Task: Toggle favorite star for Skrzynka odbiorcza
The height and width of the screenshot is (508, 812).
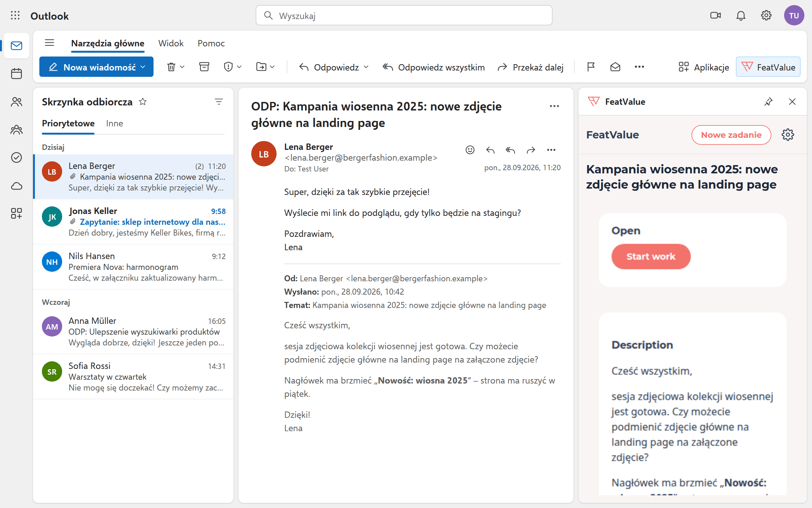Action: [x=143, y=102]
